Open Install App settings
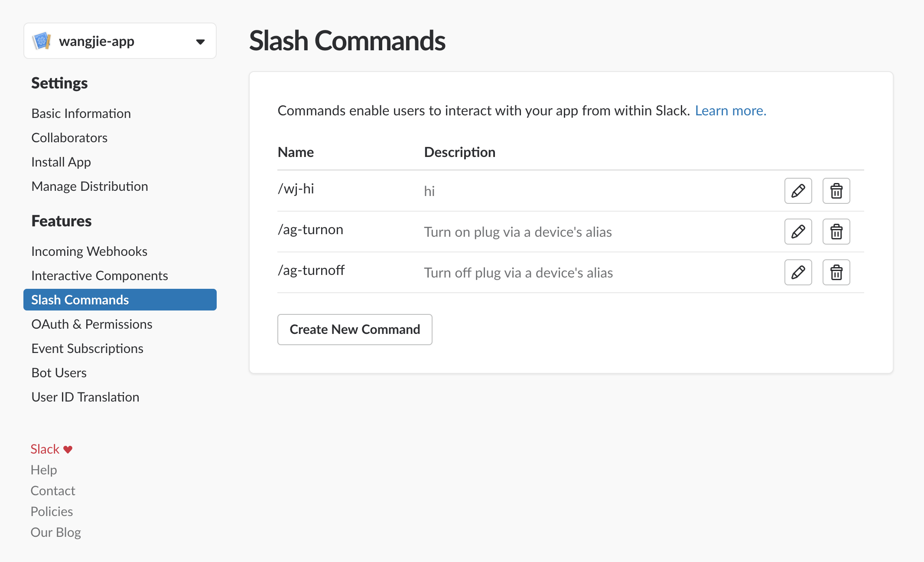Image resolution: width=924 pixels, height=562 pixels. click(61, 162)
